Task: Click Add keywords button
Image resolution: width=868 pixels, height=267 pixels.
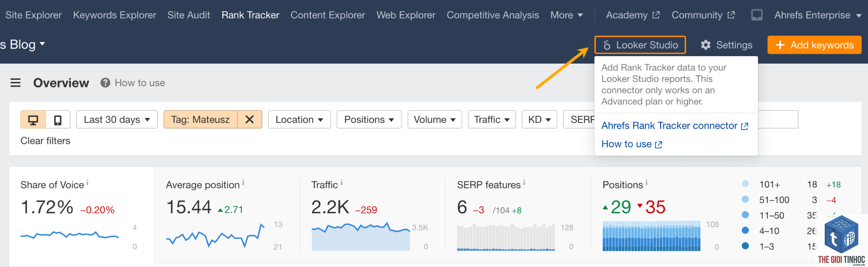Action: click(814, 45)
